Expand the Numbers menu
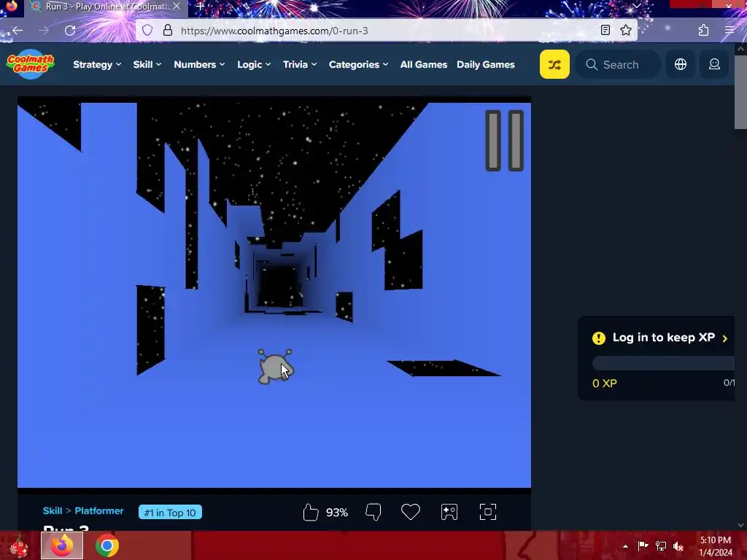 click(199, 64)
